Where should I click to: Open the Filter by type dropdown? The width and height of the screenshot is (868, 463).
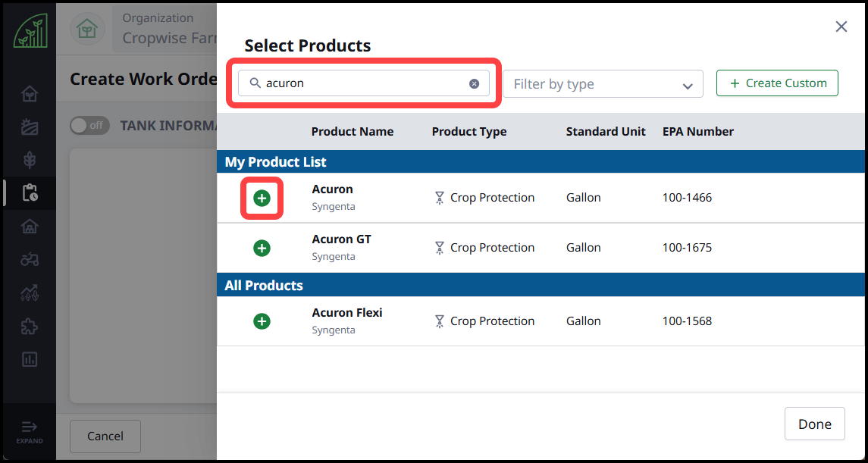coord(603,84)
